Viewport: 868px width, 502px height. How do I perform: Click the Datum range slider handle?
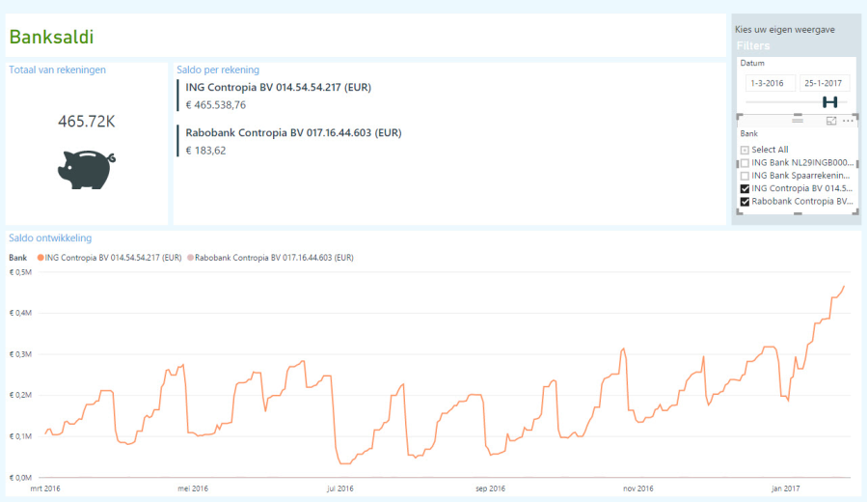tap(829, 102)
